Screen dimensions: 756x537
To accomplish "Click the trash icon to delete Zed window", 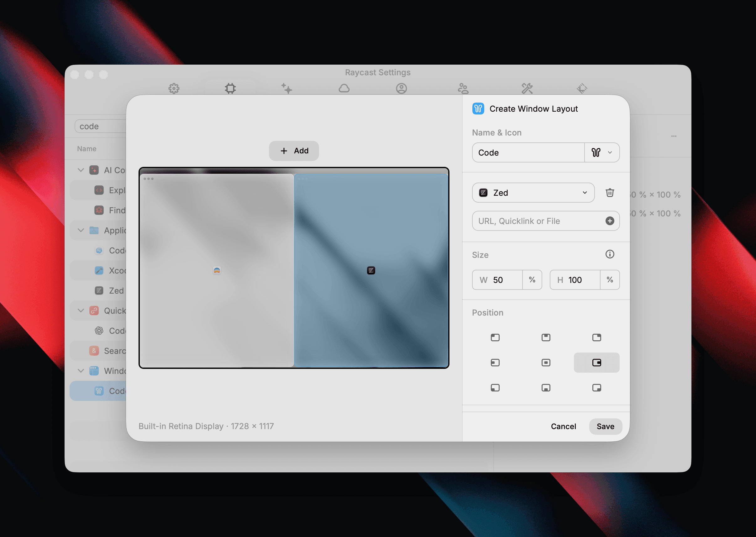I will point(610,193).
